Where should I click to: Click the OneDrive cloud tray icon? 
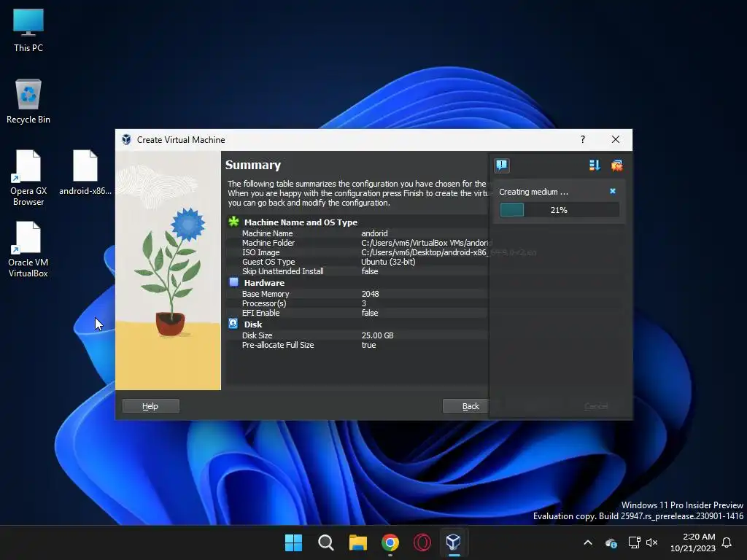pyautogui.click(x=611, y=542)
